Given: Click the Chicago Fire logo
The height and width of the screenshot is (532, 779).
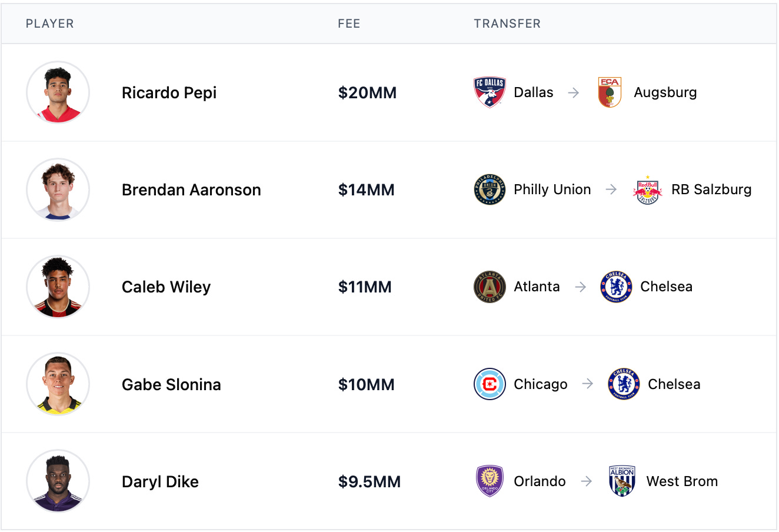Looking at the screenshot, I should point(490,384).
